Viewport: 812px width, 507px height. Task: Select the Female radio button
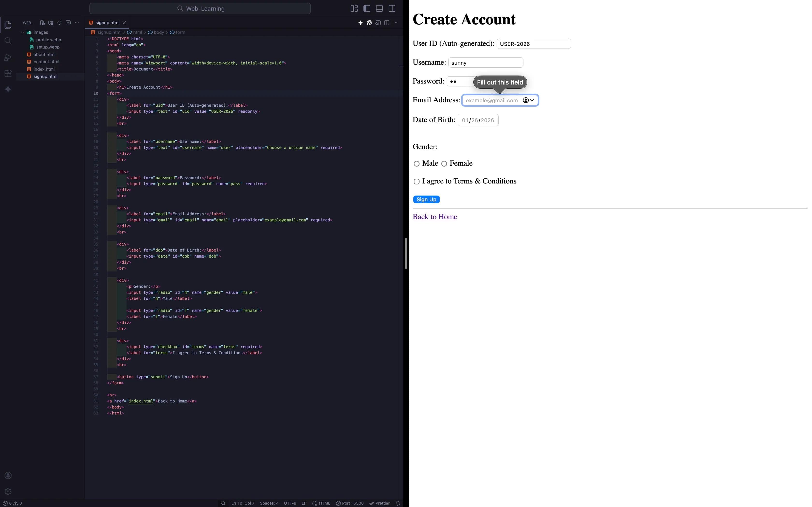[444, 164]
